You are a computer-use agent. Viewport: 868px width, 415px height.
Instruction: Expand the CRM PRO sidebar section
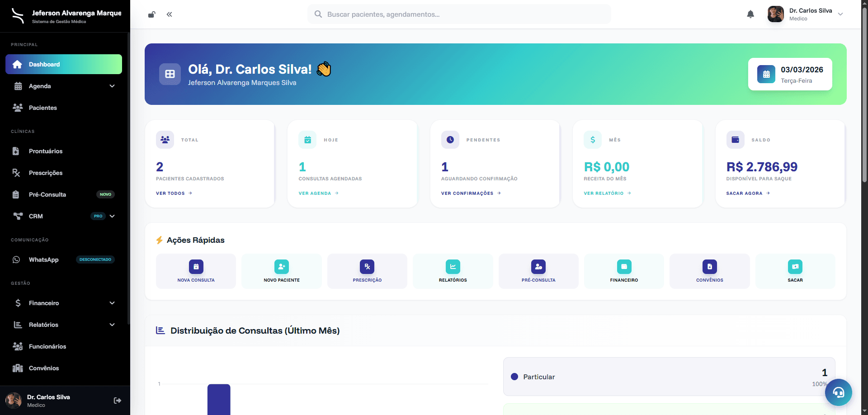point(63,216)
